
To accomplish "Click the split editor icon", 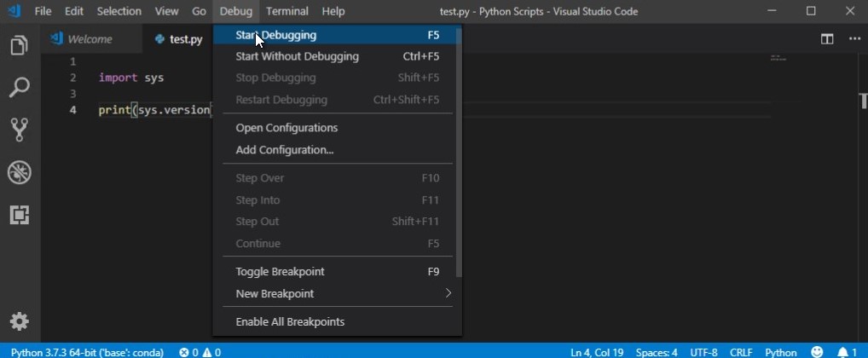I will pyautogui.click(x=827, y=38).
